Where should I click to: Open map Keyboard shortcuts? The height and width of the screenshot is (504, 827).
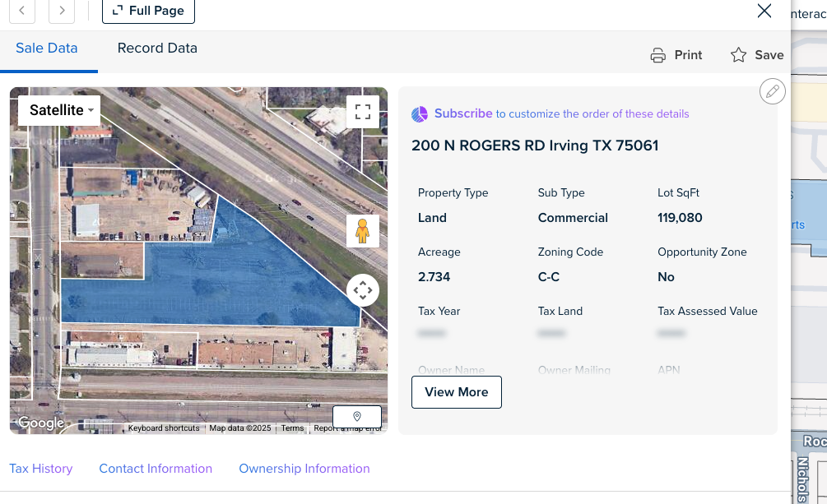(x=164, y=428)
